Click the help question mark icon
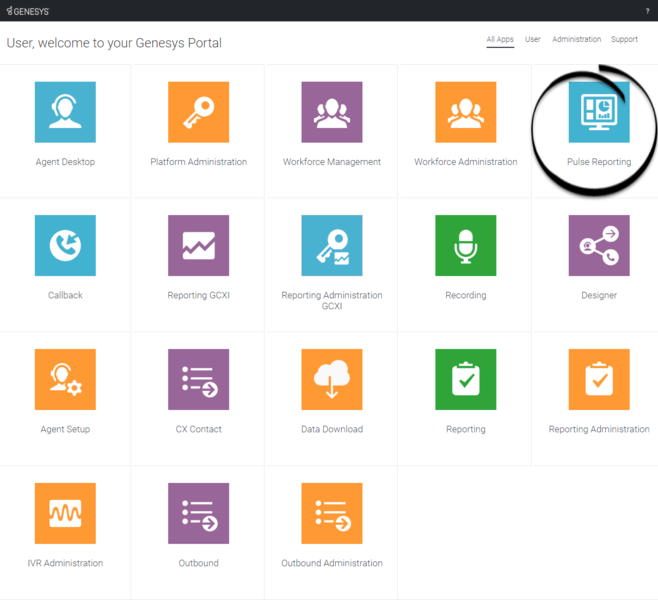658x600 pixels. coord(648,11)
